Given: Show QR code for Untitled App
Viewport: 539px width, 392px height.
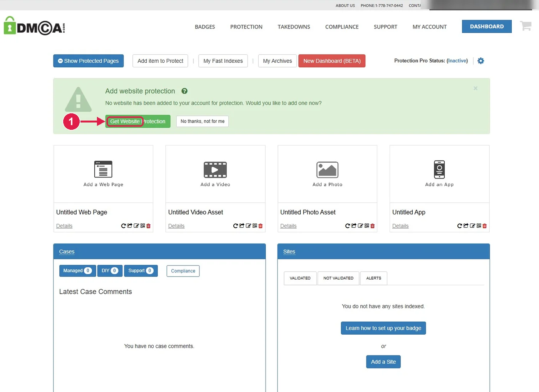Looking at the screenshot, I should click(479, 226).
